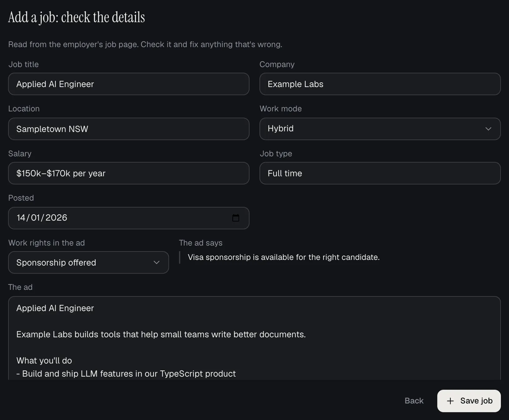Edit the Job title input field
Image resolution: width=509 pixels, height=420 pixels.
[128, 84]
